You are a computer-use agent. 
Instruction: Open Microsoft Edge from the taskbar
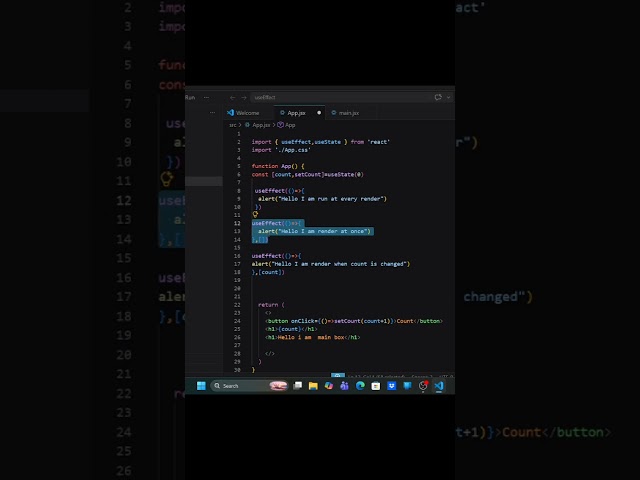click(x=360, y=386)
